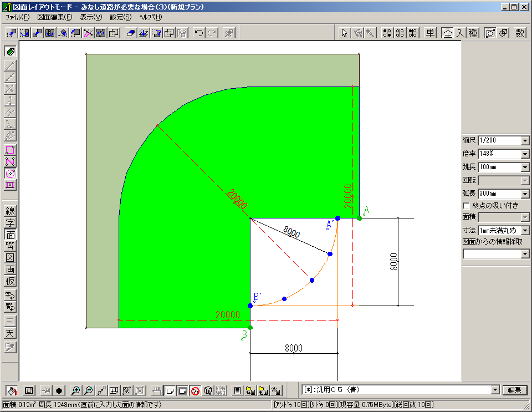Open the ファイル(F) menu
This screenshot has height=412, width=532.
[x=17, y=17]
